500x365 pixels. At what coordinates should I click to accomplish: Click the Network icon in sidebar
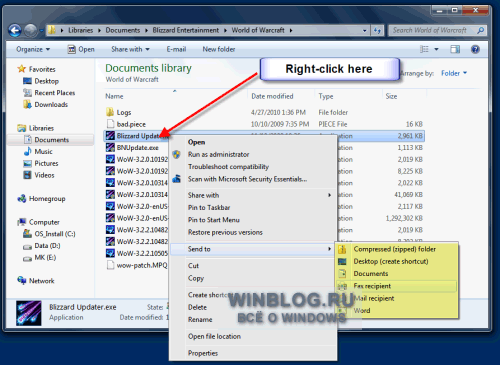[x=22, y=280]
